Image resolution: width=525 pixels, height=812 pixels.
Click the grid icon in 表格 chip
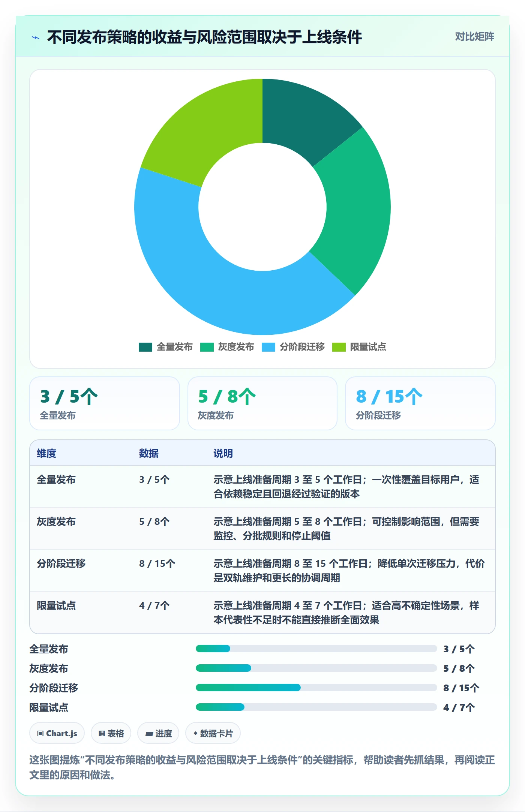click(102, 733)
